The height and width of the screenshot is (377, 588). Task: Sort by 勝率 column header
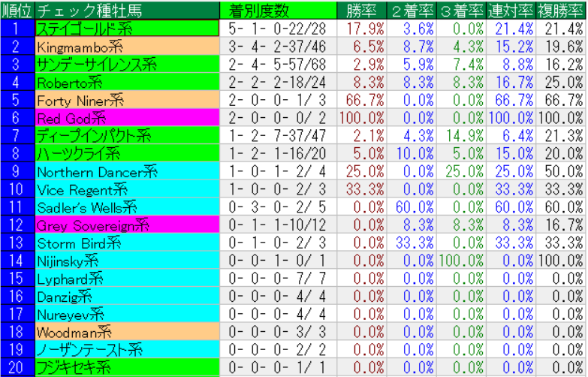click(x=361, y=10)
